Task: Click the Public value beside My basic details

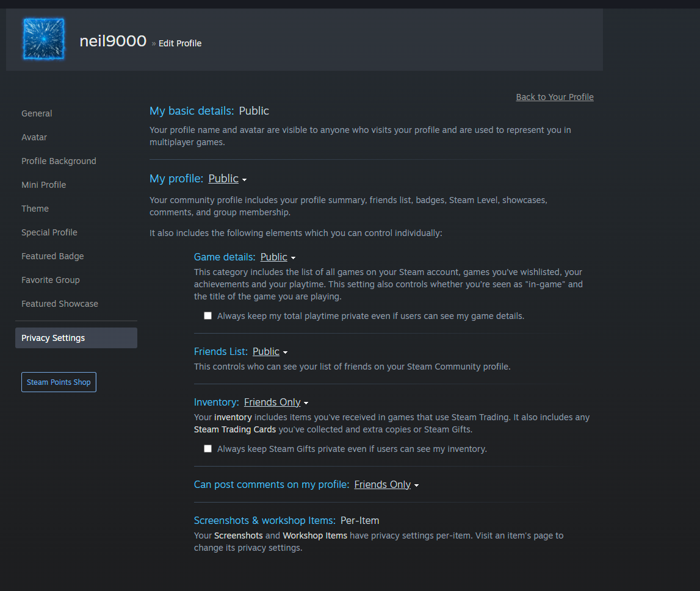Action: tap(254, 111)
